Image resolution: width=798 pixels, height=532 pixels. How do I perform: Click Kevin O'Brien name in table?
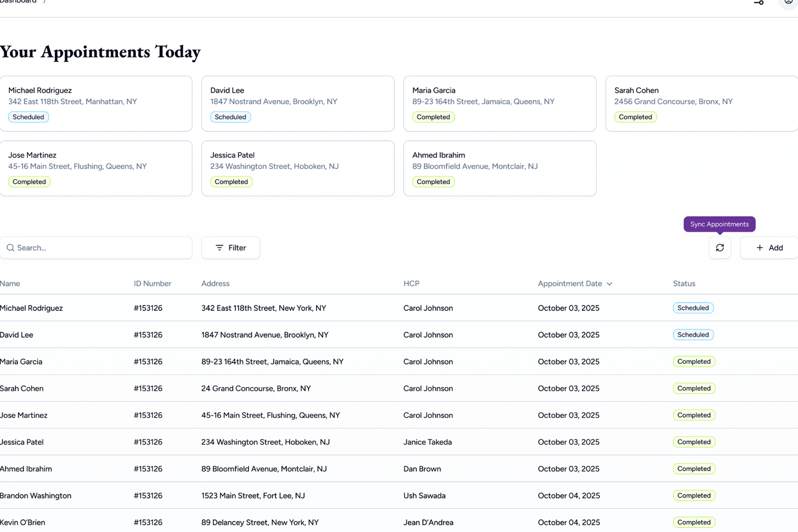(23, 522)
